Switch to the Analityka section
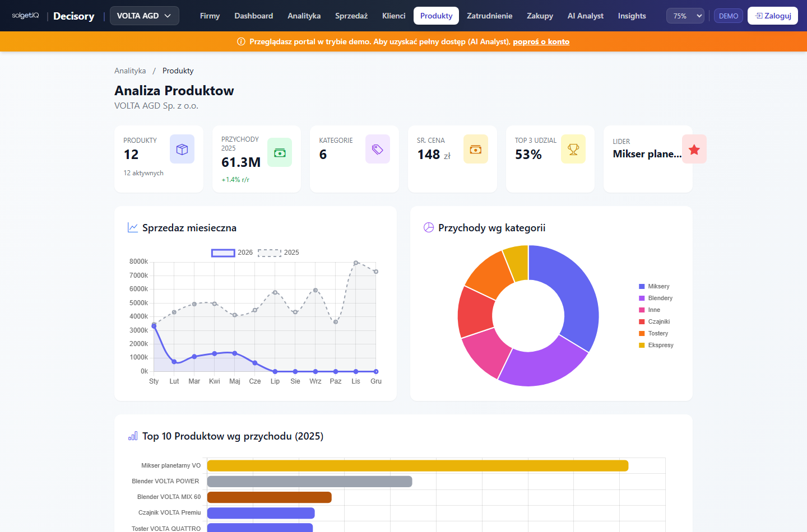 pos(304,16)
